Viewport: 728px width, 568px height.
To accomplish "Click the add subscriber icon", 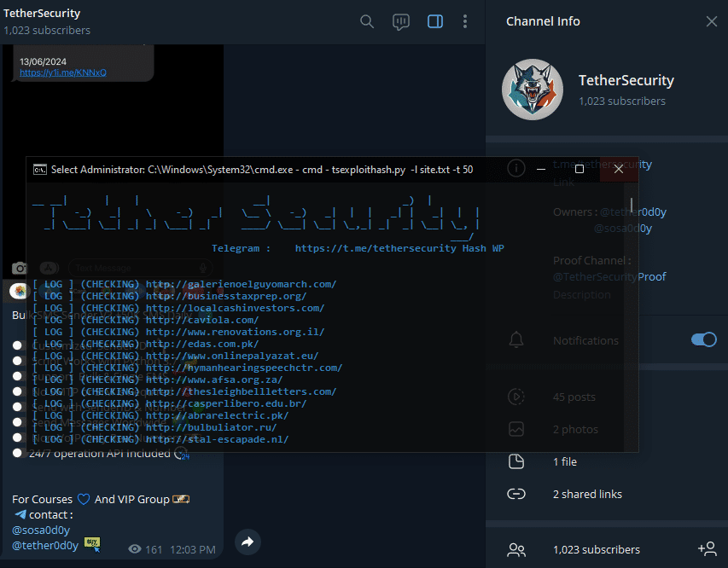I will (x=708, y=549).
